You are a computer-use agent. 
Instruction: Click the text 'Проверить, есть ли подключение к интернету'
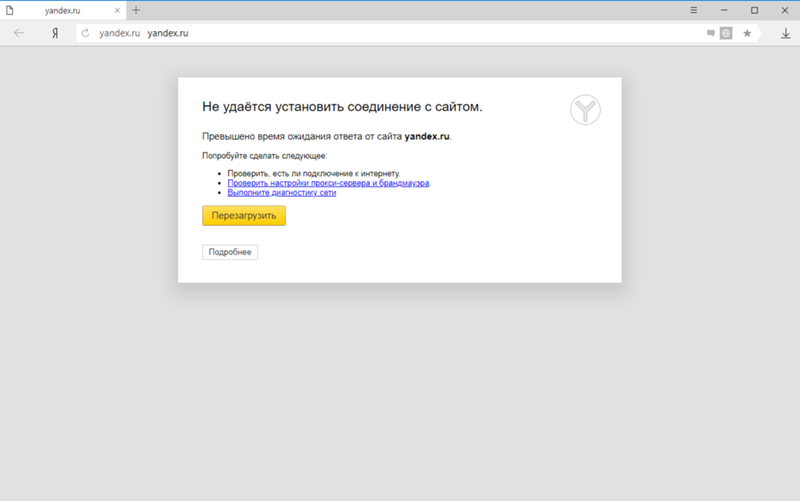click(x=313, y=173)
